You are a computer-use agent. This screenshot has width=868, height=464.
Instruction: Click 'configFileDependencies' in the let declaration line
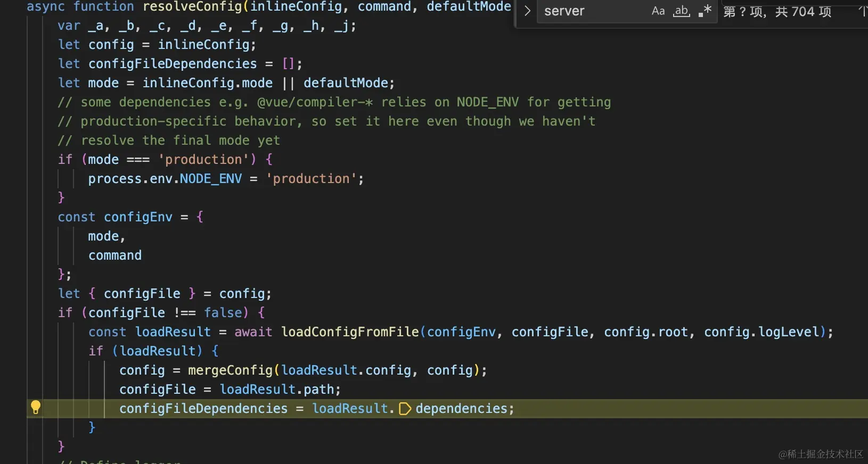coord(173,64)
